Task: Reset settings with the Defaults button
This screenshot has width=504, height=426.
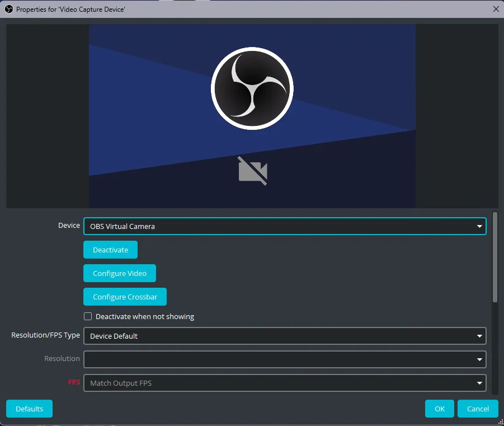Action: click(29, 409)
